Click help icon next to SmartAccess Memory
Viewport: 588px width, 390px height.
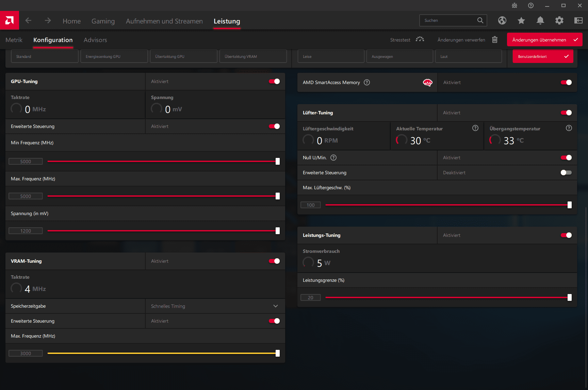pyautogui.click(x=367, y=82)
